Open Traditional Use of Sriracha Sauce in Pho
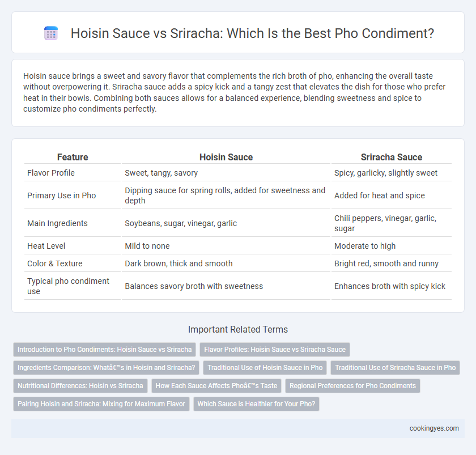The image size is (476, 455). (x=396, y=368)
